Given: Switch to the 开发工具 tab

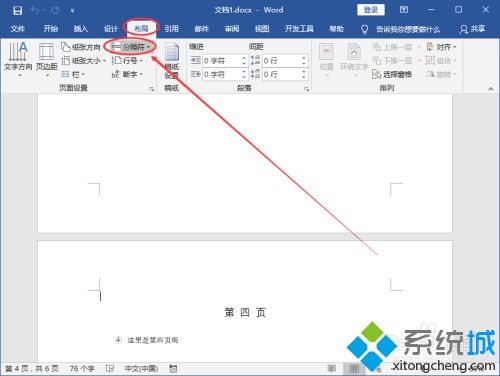Looking at the screenshot, I should coord(299,29).
